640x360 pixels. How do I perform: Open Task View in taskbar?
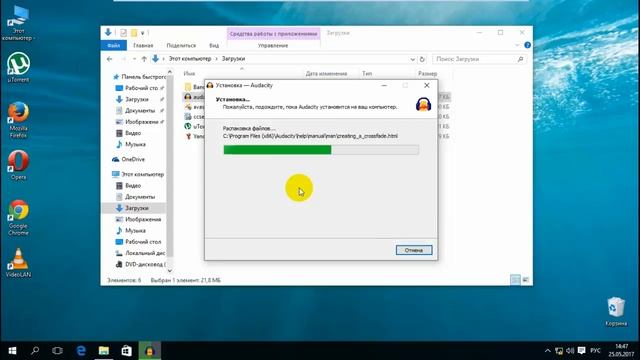[58, 351]
